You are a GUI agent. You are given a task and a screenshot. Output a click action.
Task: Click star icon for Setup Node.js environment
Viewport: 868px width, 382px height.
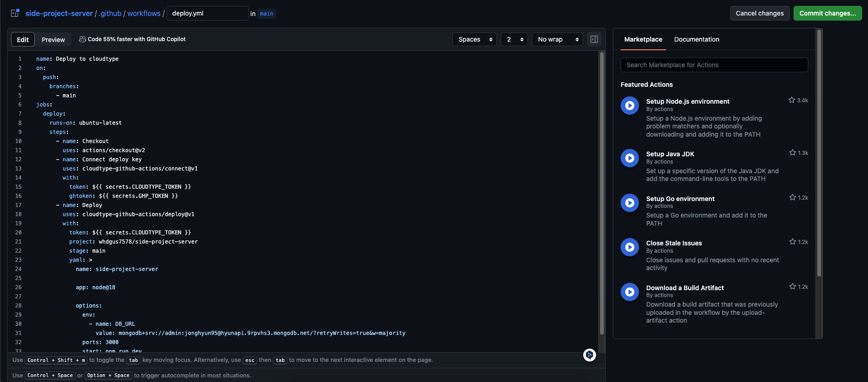(792, 100)
